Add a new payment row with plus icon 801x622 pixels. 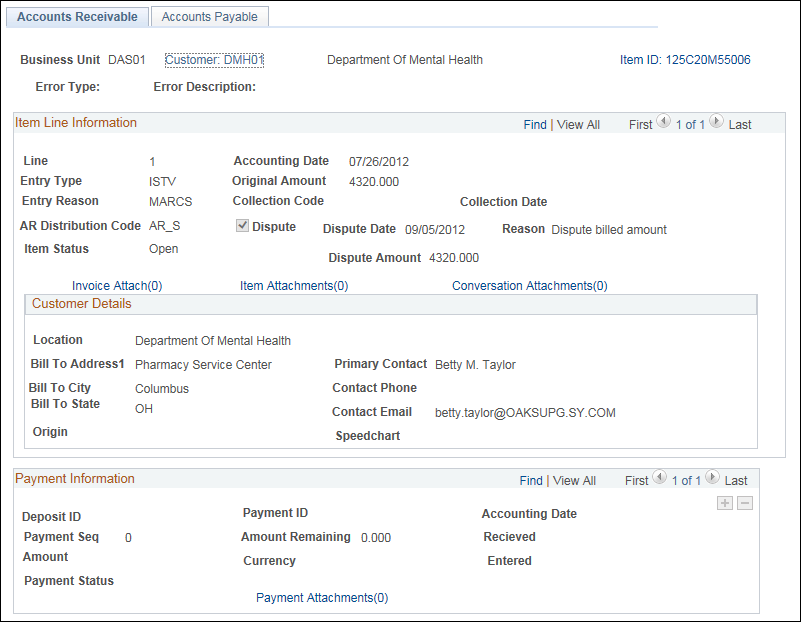pyautogui.click(x=725, y=503)
